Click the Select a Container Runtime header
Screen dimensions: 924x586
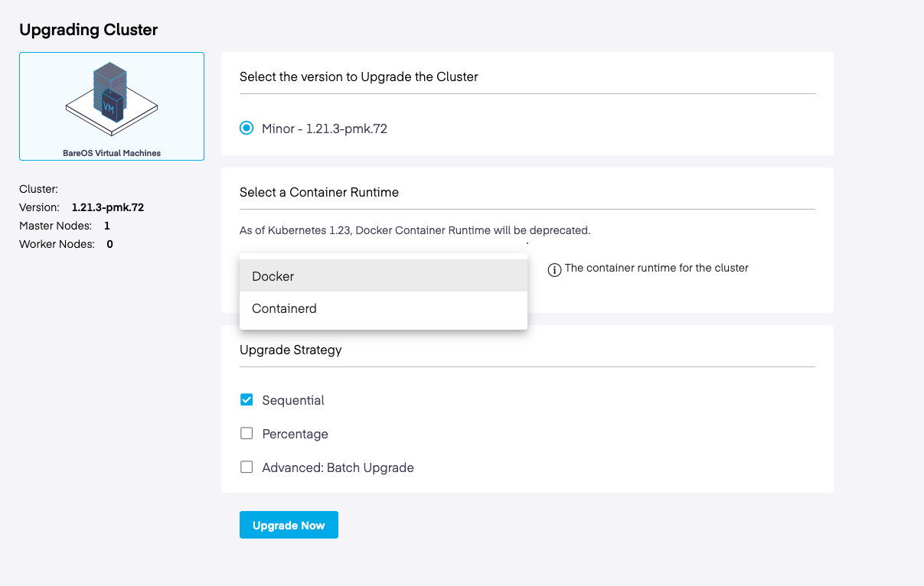(x=318, y=193)
